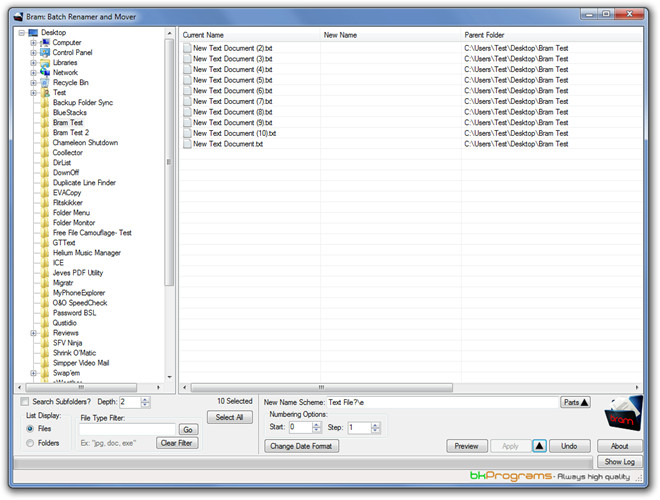Click in the File Type Filter field

coord(127,429)
